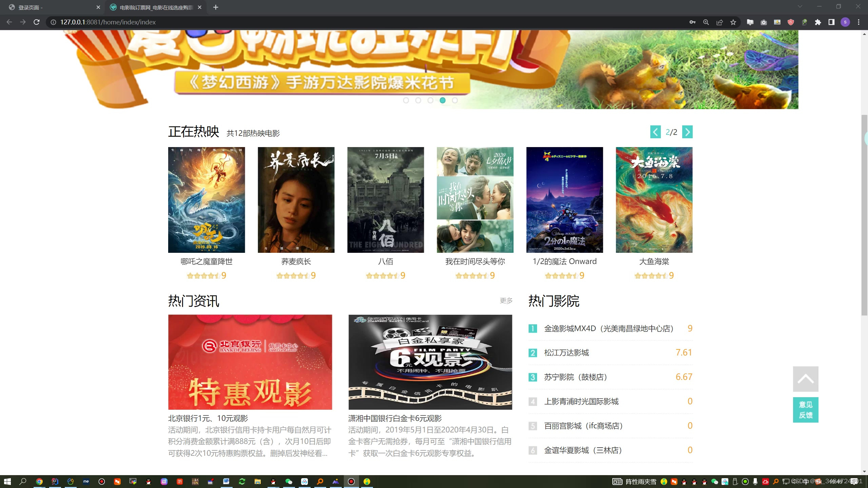The height and width of the screenshot is (488, 868).
Task: Click the 更多 link in 热门资讯
Action: click(x=506, y=300)
